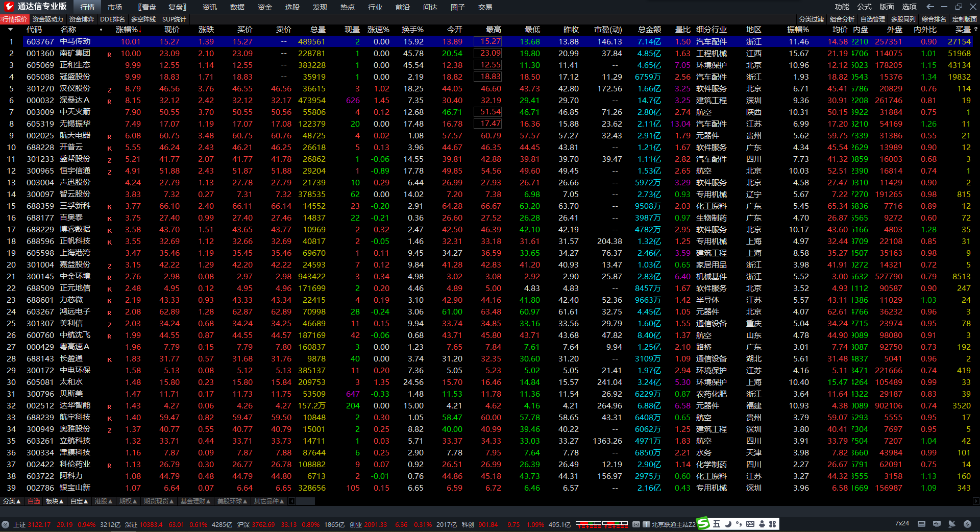980x532 pixels.
Task: Select stock code 688228 in the list
Action: (40, 148)
